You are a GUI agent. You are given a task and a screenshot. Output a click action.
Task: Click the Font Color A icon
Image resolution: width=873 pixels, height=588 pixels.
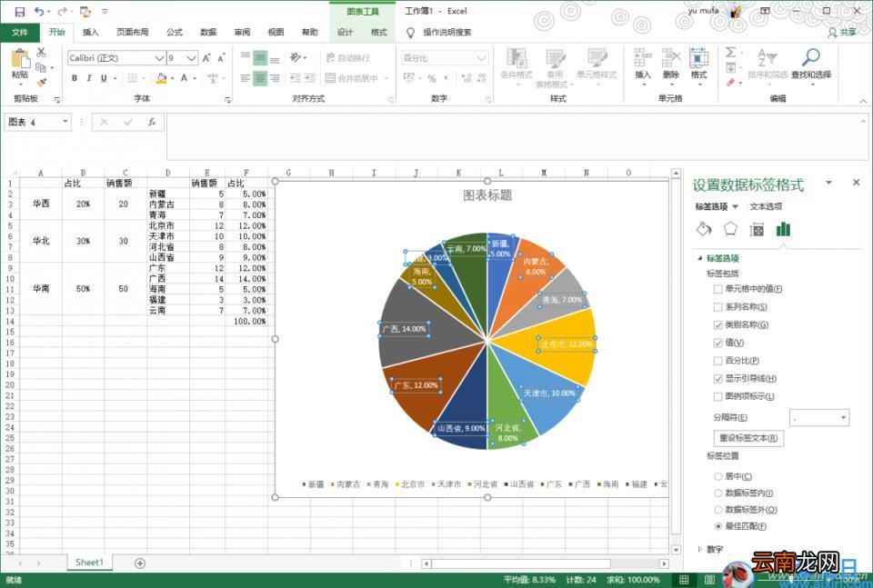pyautogui.click(x=185, y=78)
